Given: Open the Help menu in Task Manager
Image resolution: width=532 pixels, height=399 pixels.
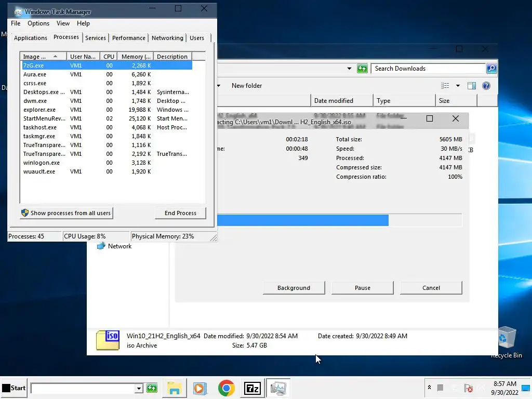Looking at the screenshot, I should pos(83,23).
